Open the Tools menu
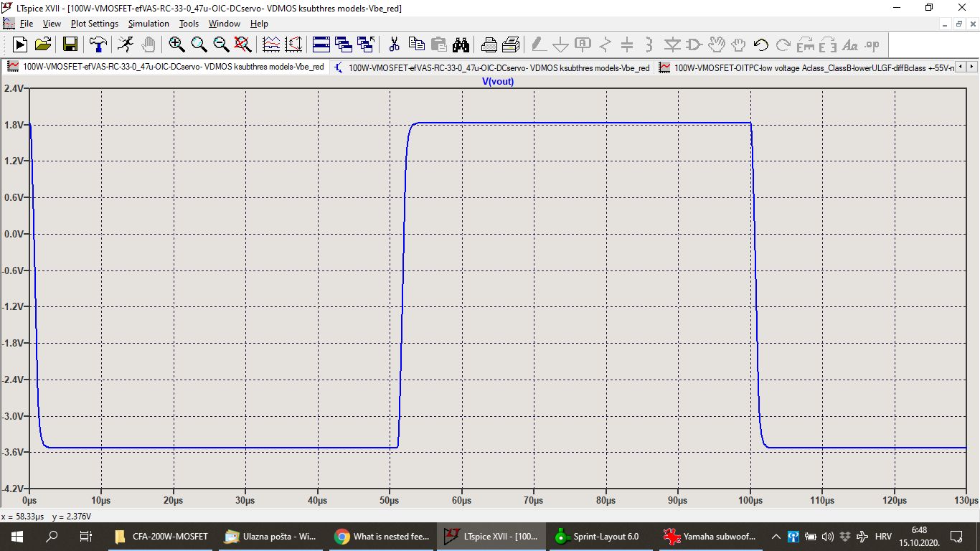 coord(189,24)
